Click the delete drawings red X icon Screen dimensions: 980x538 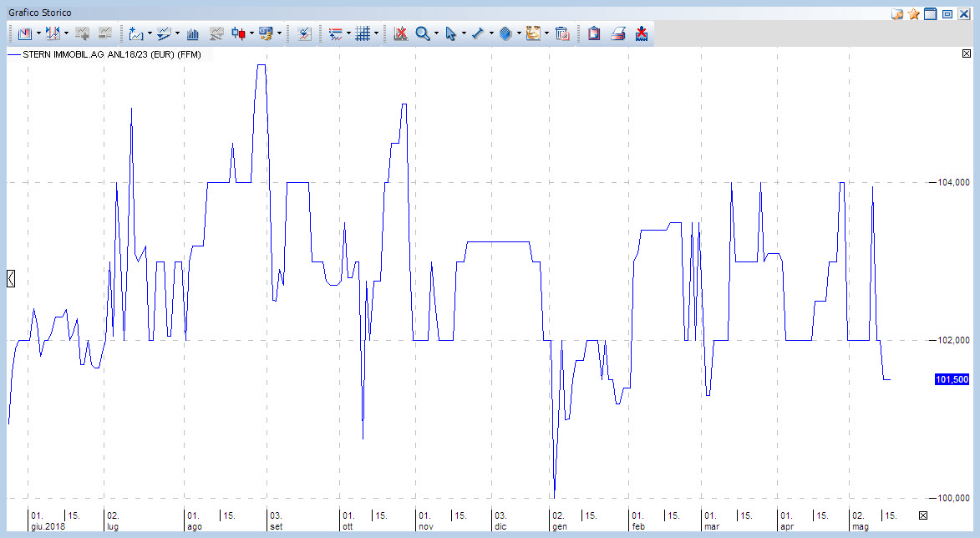click(x=400, y=34)
